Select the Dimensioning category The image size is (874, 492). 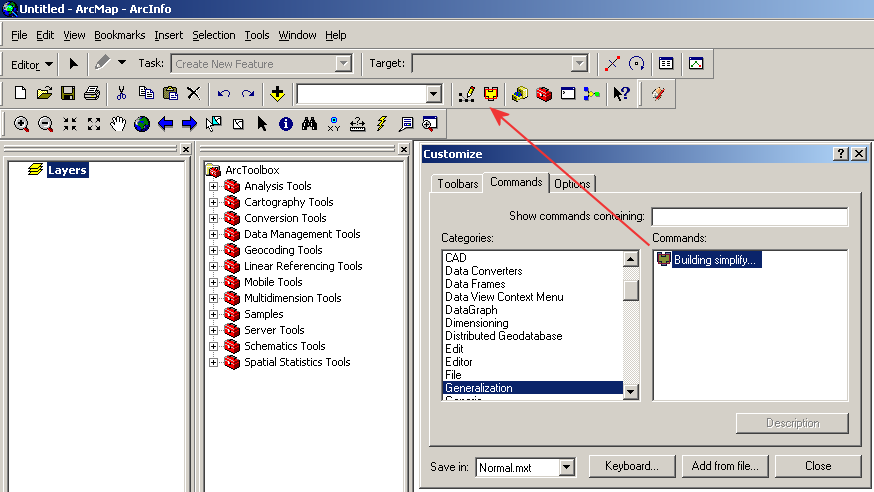[477, 323]
